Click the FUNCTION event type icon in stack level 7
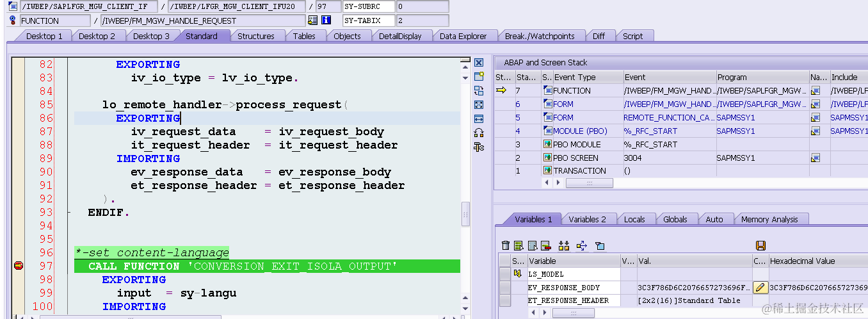This screenshot has width=868, height=319. (547, 91)
